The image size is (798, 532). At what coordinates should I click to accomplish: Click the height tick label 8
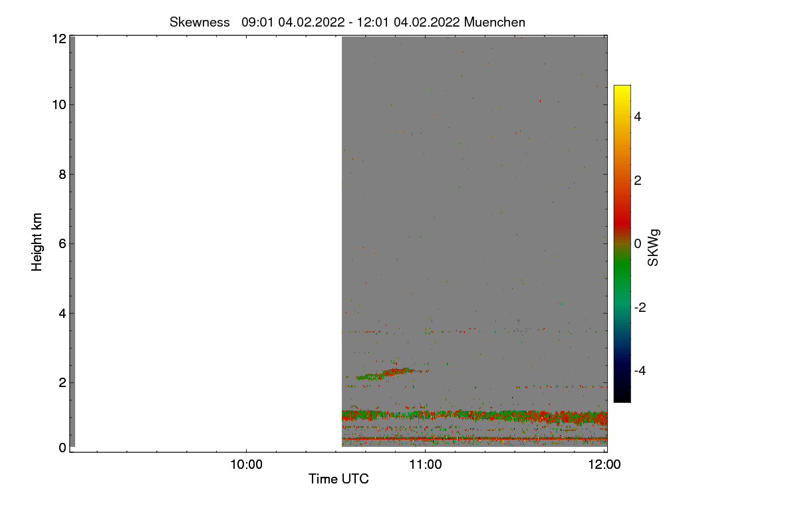click(63, 174)
